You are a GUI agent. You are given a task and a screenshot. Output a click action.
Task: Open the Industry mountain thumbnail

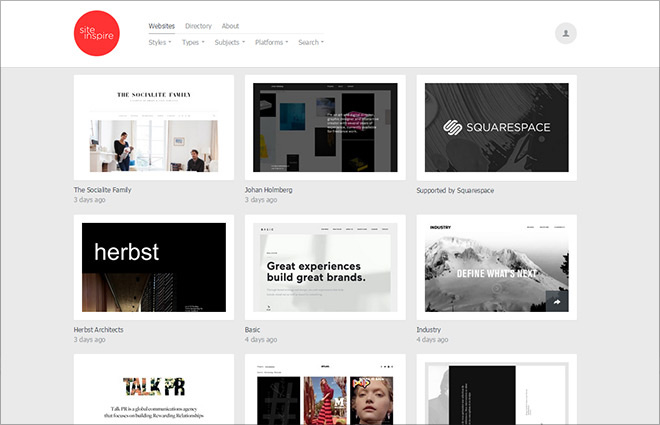[x=497, y=267]
